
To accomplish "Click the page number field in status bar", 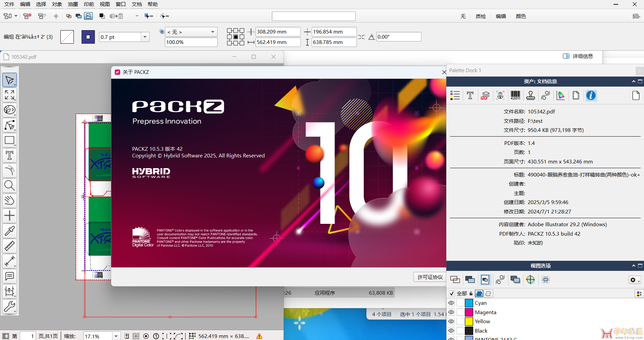I will 28,336.
